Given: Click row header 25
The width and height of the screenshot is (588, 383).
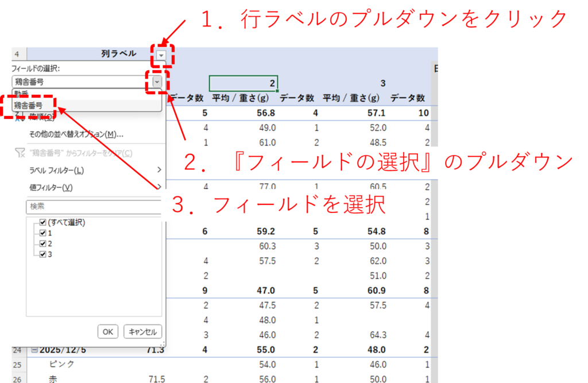Looking at the screenshot, I should click(17, 365).
